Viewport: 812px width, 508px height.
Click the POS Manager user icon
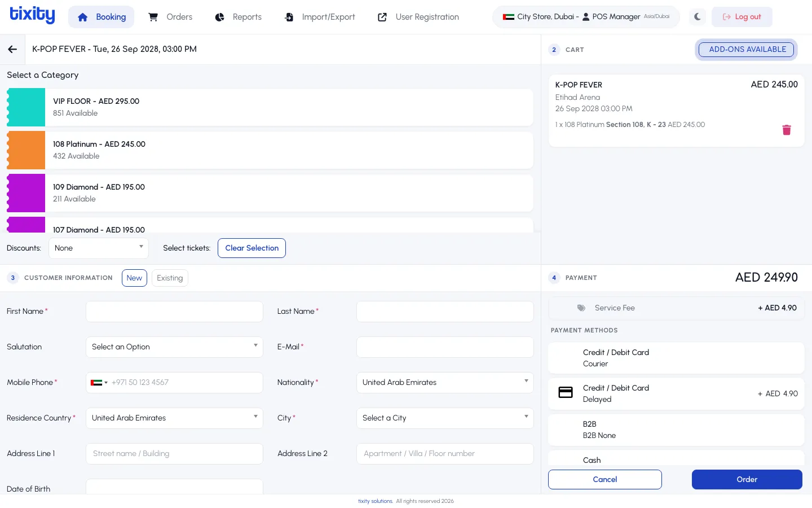click(x=586, y=17)
